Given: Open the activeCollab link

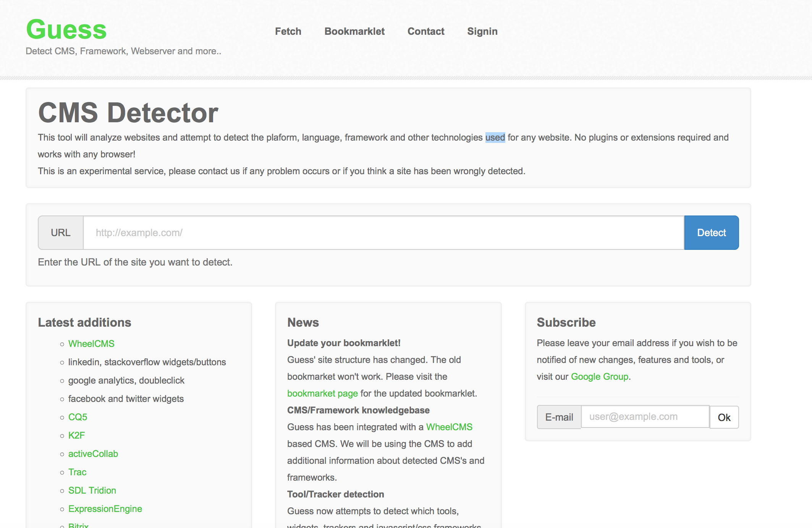Looking at the screenshot, I should [93, 453].
